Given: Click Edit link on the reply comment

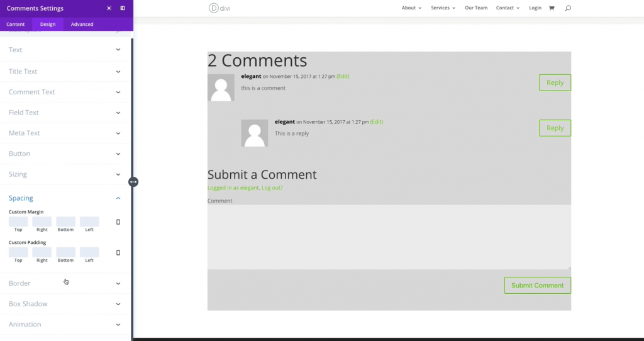Looking at the screenshot, I should 377,122.
